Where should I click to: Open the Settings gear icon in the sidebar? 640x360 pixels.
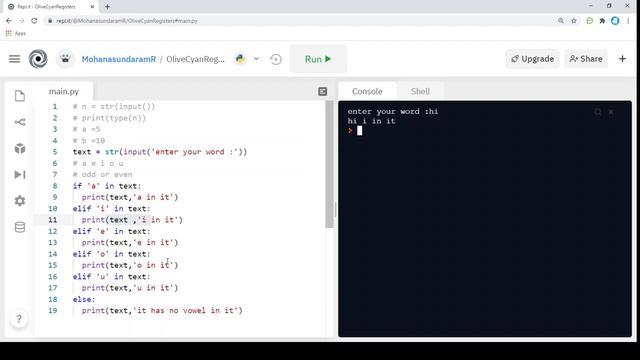20,201
